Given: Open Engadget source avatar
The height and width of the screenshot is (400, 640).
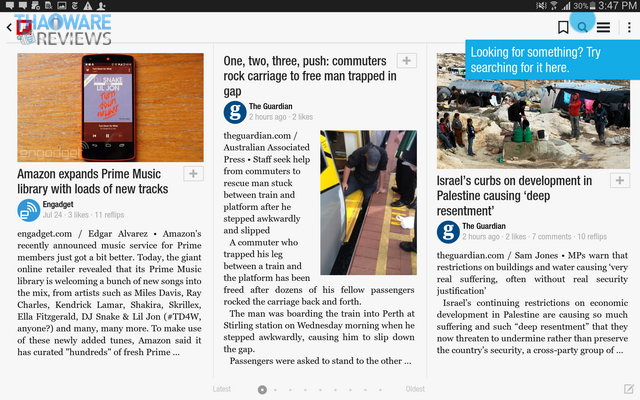Looking at the screenshot, I should tap(29, 210).
